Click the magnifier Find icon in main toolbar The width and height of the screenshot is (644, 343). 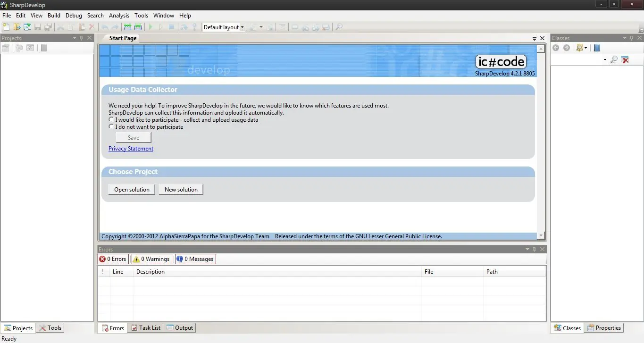point(339,27)
